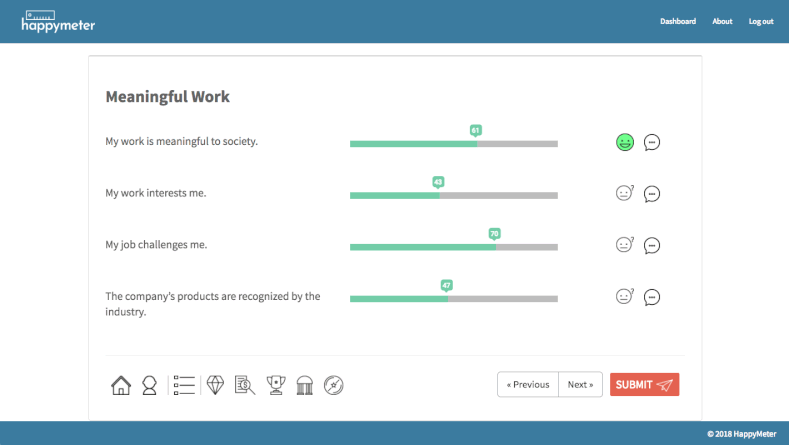Go to the diamond section icon
The height and width of the screenshot is (445, 789).
215,385
